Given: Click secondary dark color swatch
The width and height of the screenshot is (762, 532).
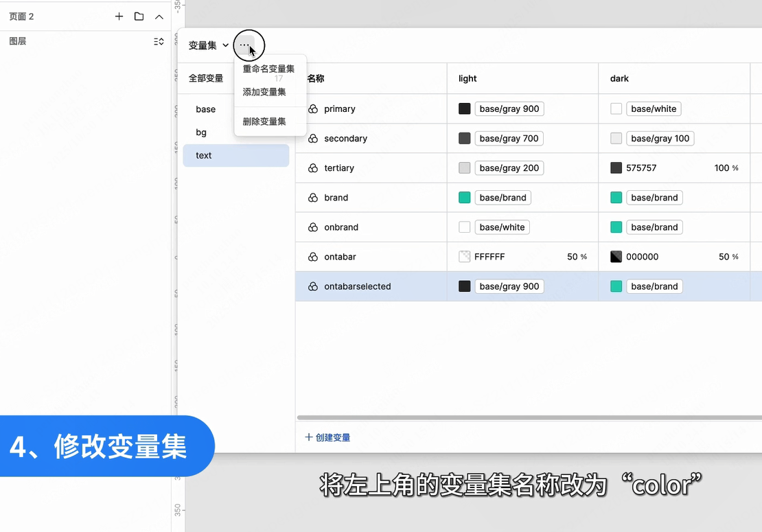Looking at the screenshot, I should 616,139.
